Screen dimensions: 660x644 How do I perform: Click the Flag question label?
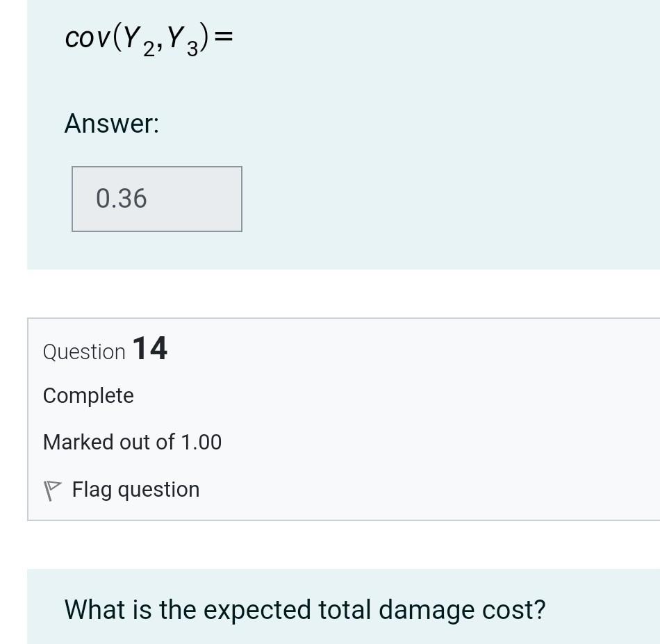[135, 489]
